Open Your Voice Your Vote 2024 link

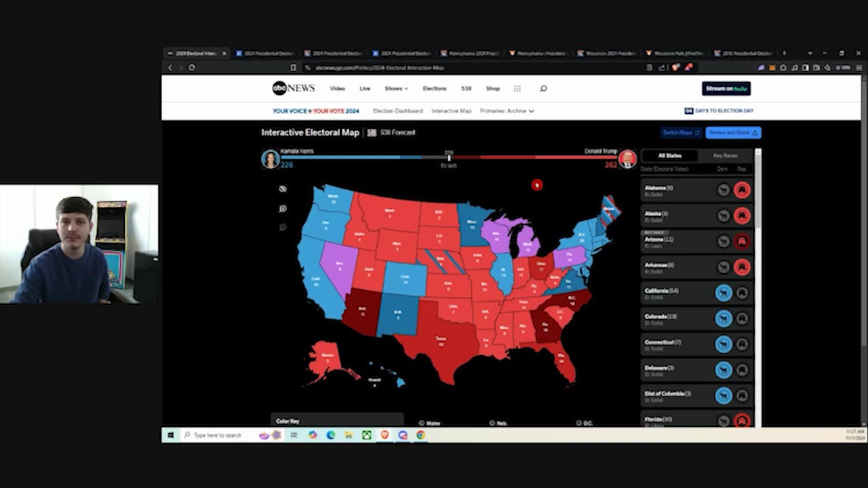tap(316, 111)
